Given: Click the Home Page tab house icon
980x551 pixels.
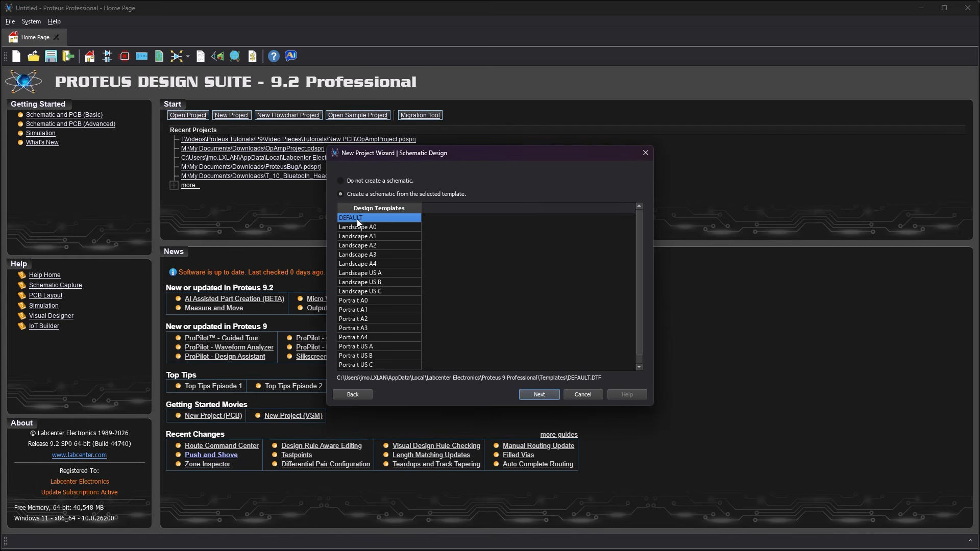Looking at the screenshot, I should click(13, 37).
